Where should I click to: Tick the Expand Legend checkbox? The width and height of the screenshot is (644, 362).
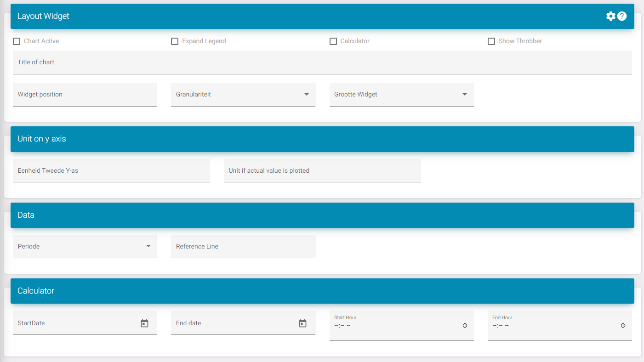pyautogui.click(x=175, y=41)
